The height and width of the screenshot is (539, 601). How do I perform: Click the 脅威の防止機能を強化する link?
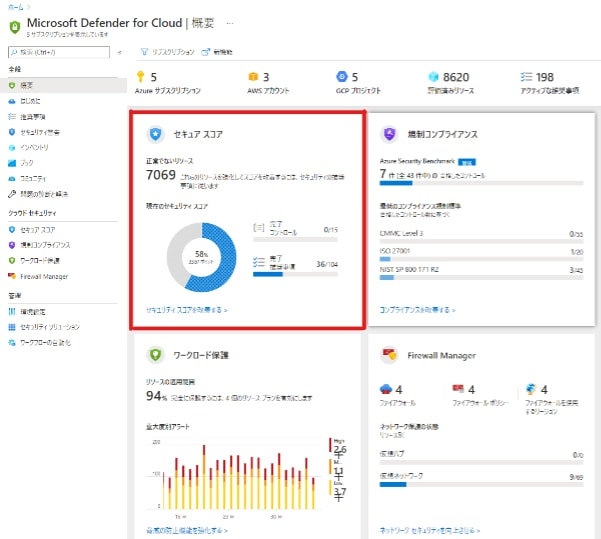coord(187,531)
